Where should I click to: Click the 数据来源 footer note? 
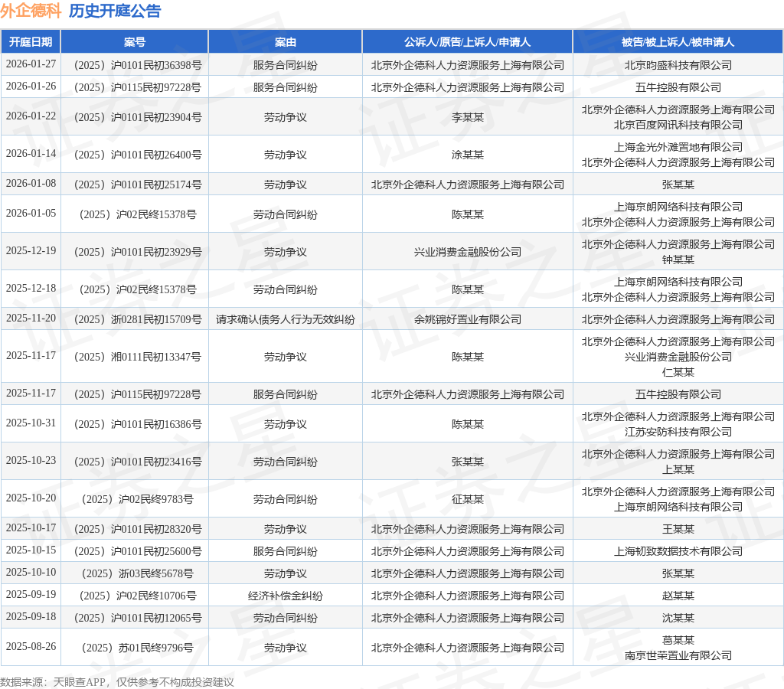point(117,682)
